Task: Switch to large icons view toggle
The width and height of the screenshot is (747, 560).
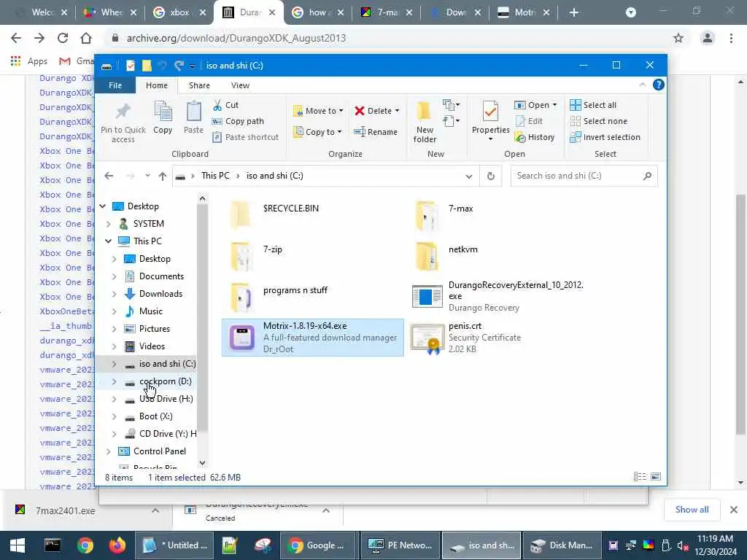Action: [x=656, y=477]
